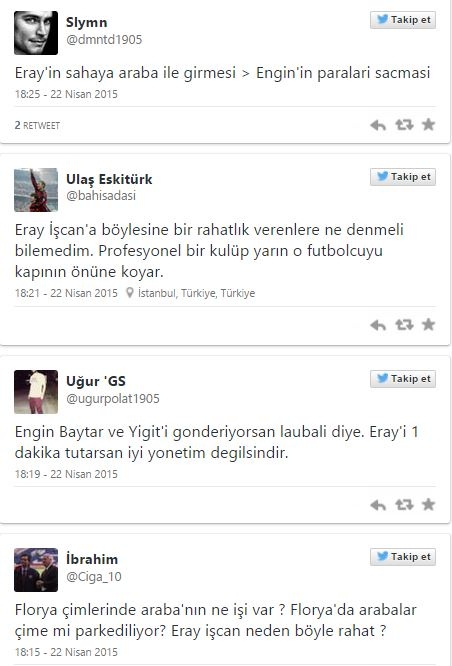Star Ulaş Eskitürk's tweet as favorite
The image size is (452, 666).
point(428,325)
